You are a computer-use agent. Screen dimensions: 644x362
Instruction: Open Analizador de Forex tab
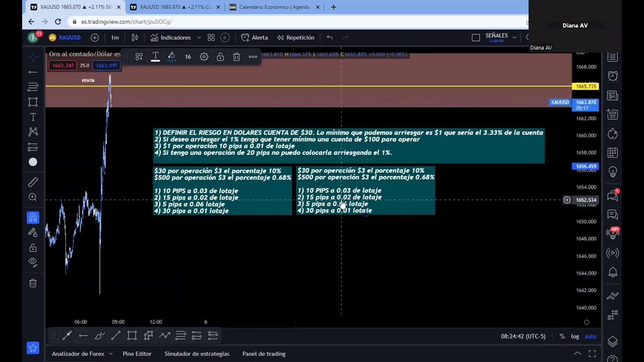[x=78, y=354]
